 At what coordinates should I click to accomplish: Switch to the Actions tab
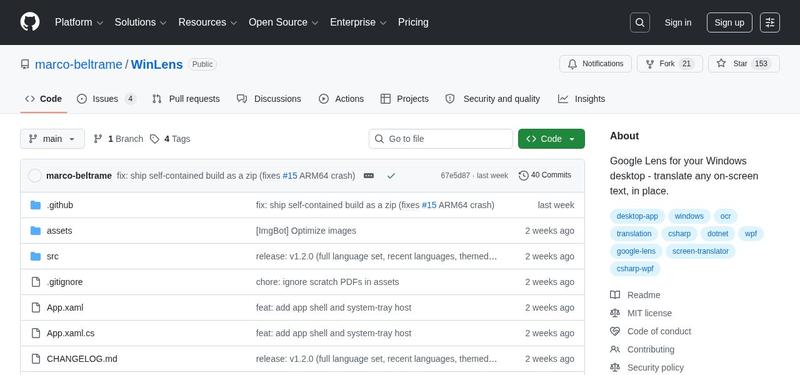341,99
